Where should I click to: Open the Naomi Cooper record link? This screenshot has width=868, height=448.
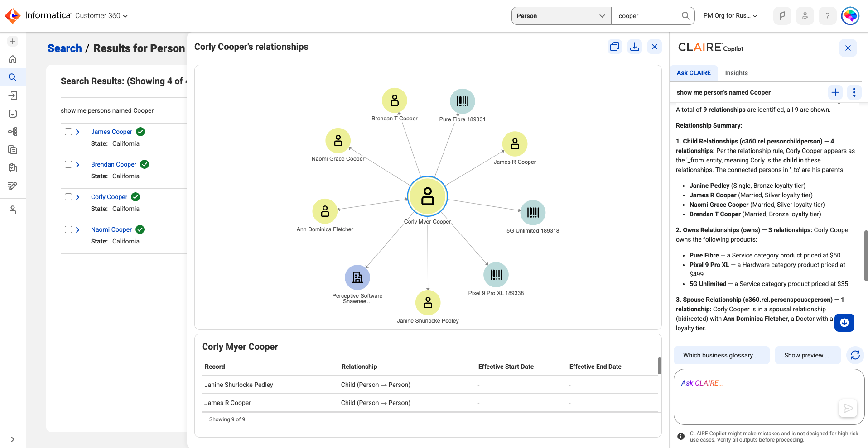(x=111, y=229)
